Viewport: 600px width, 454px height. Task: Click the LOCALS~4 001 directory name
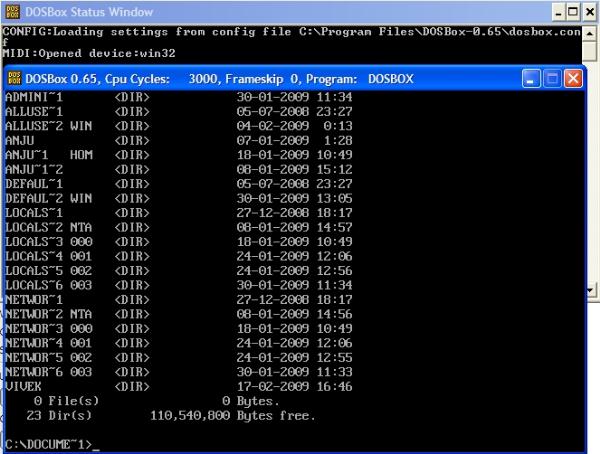(x=49, y=256)
